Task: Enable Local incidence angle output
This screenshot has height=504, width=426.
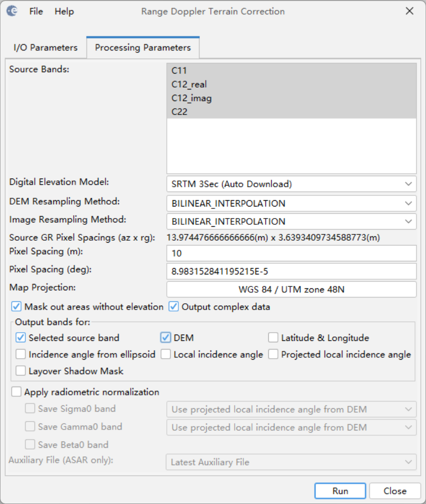Action: click(x=166, y=354)
